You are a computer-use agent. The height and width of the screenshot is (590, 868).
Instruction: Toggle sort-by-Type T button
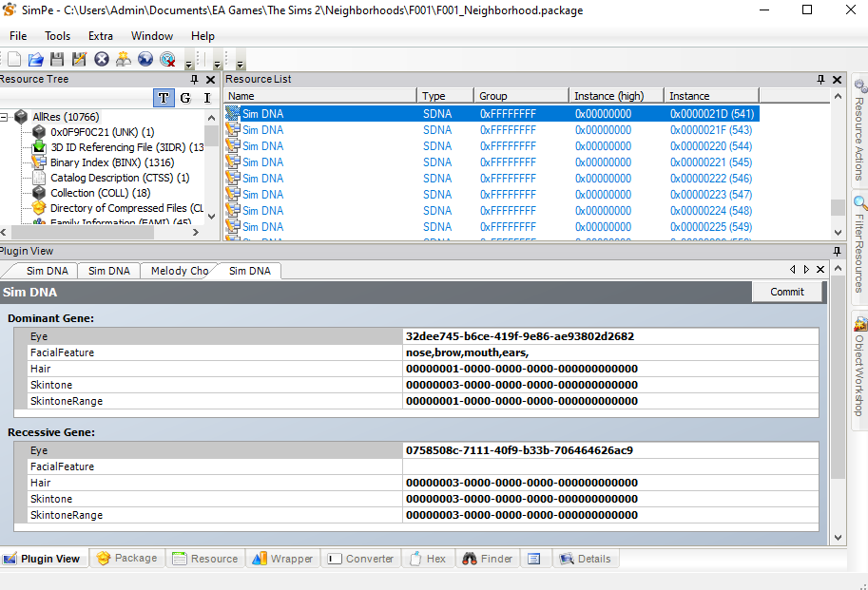click(164, 98)
